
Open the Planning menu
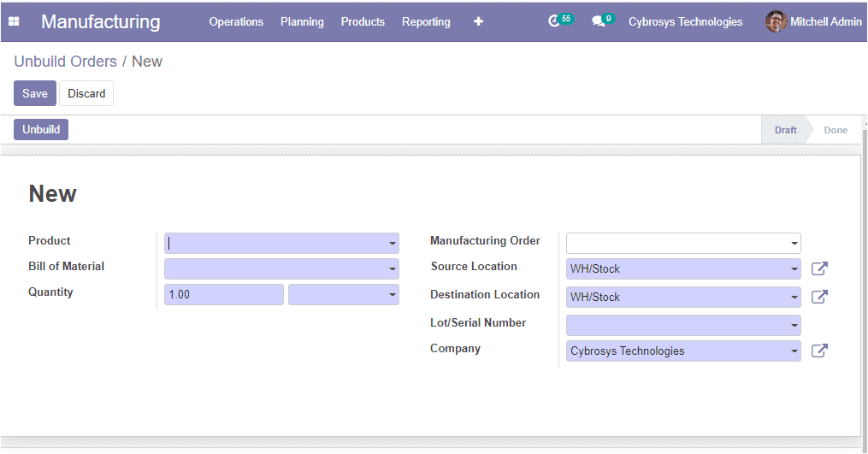302,21
